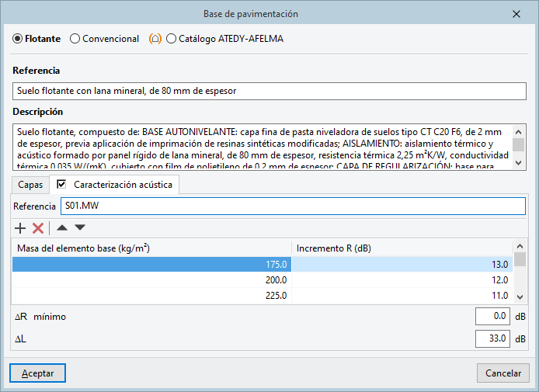Toggle the Caracterización acústica checkbox

point(62,185)
